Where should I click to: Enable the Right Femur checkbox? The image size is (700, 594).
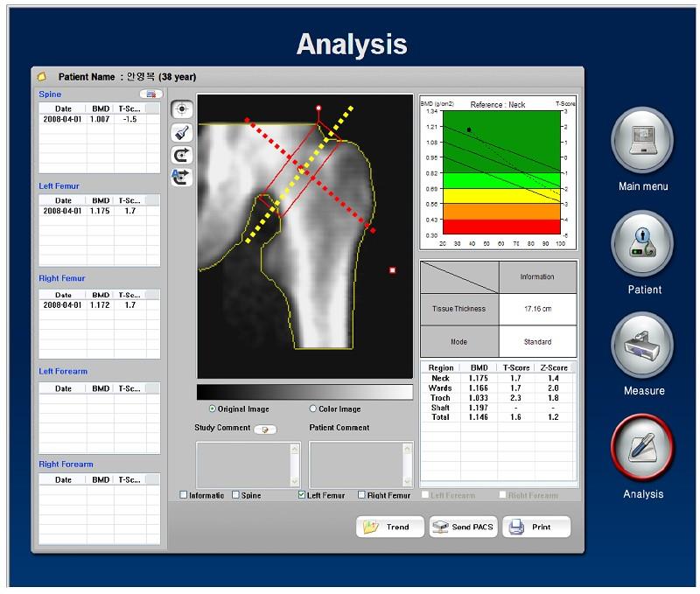361,495
